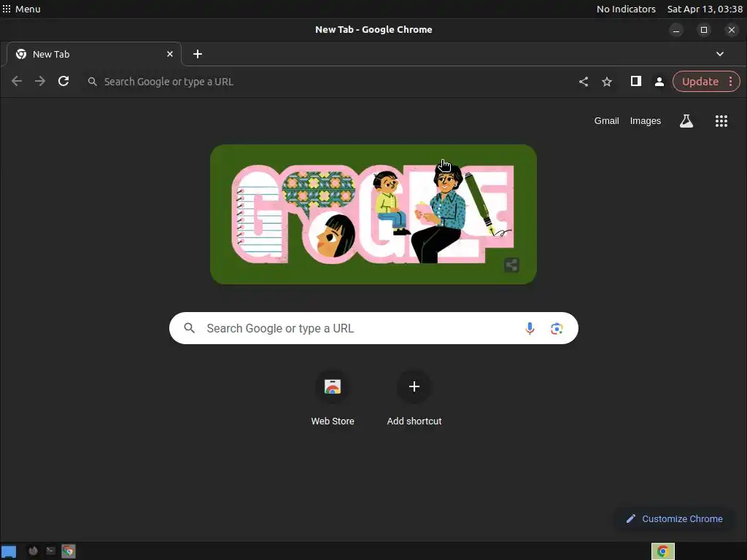Open Chrome launcher in taskbar

(68, 551)
